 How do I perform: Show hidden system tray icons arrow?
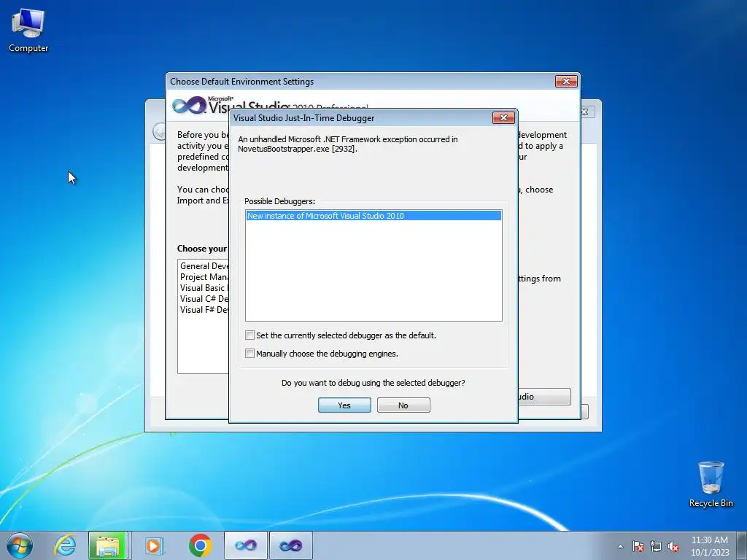620,546
